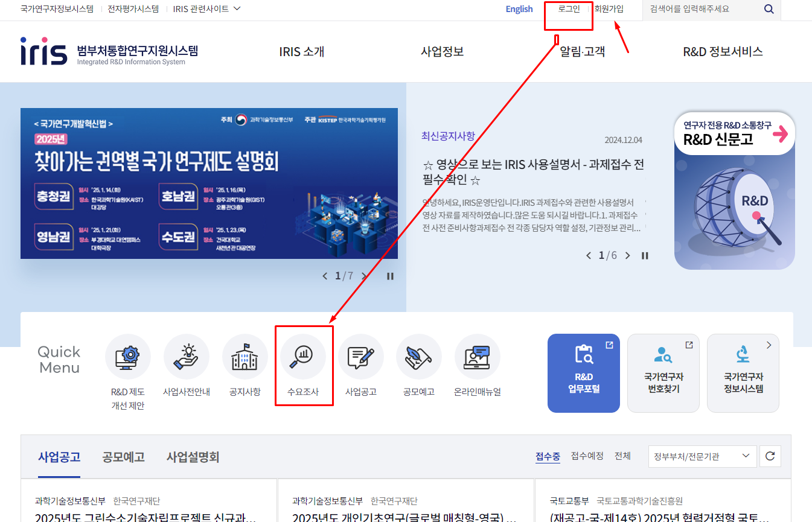Expand the IRIS 관련사이트 dropdown

(x=207, y=8)
